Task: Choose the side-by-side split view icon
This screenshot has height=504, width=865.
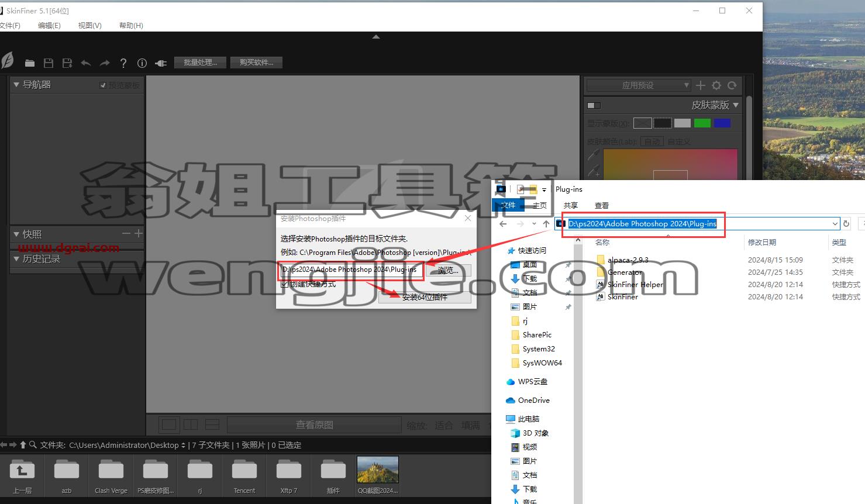Action: pyautogui.click(x=191, y=424)
